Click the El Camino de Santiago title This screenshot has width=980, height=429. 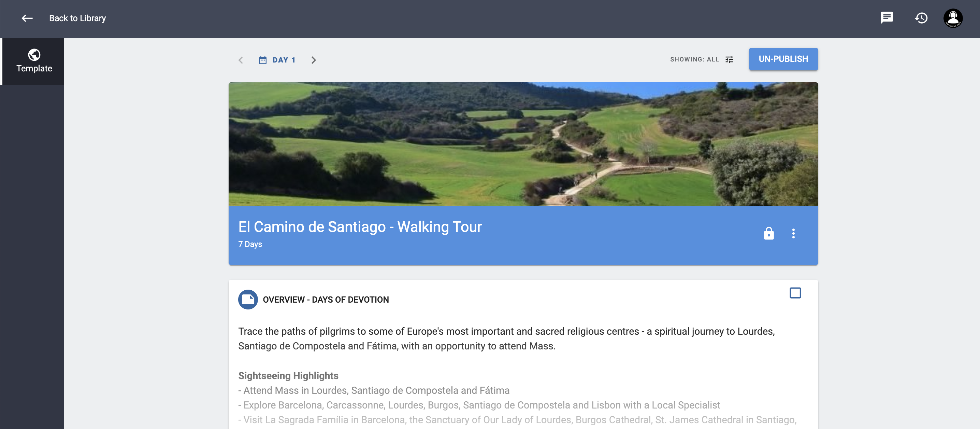click(360, 227)
